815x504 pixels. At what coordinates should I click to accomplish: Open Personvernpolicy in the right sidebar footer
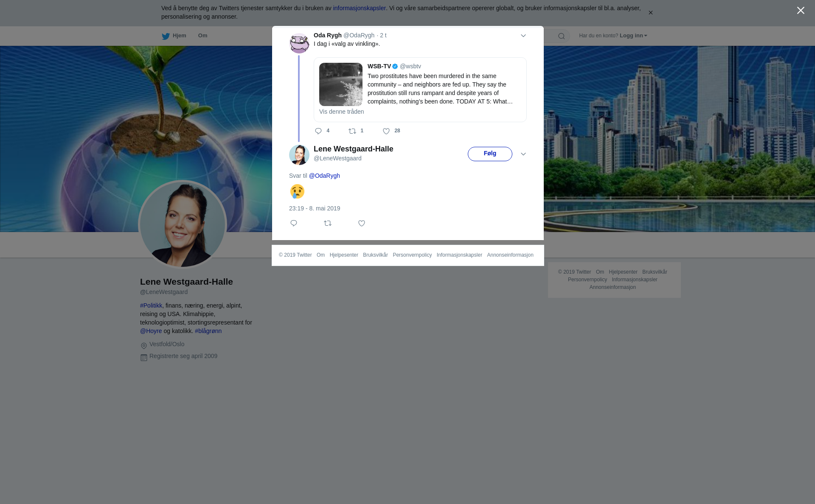pyautogui.click(x=587, y=280)
